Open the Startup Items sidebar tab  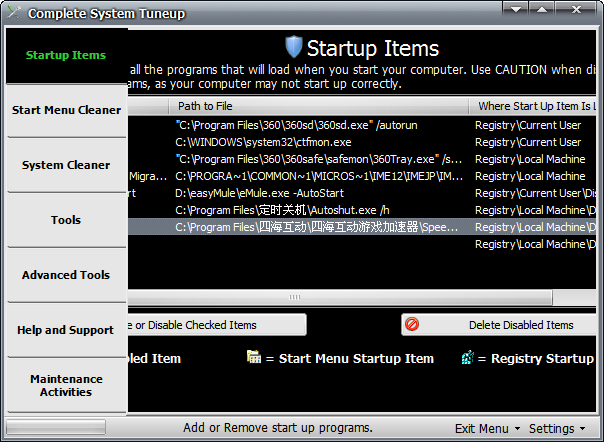65,55
